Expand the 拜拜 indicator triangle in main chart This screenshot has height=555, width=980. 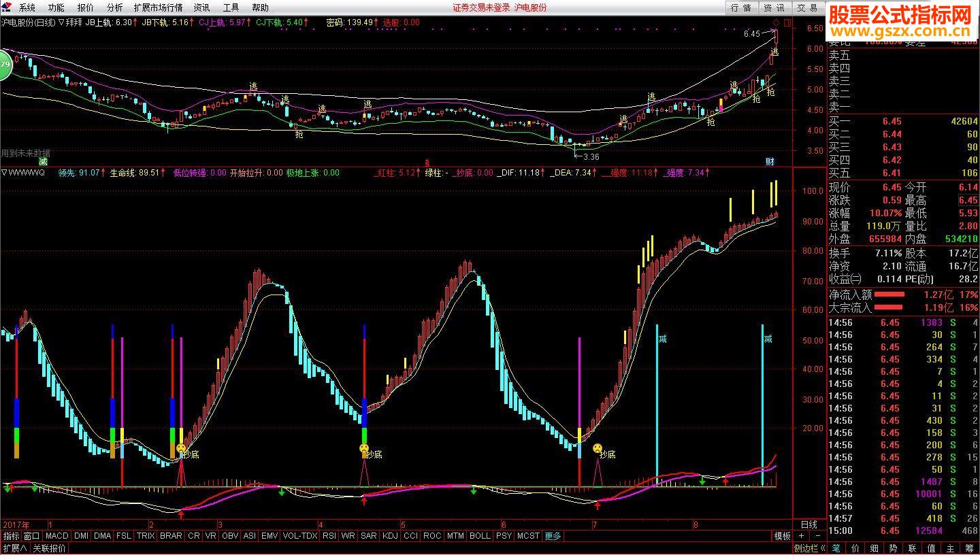[x=61, y=22]
